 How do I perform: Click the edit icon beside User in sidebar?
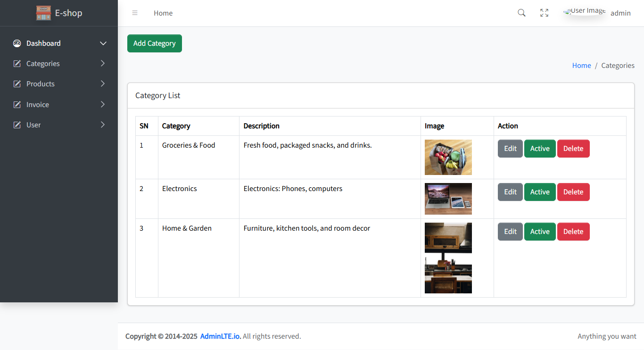pos(17,125)
